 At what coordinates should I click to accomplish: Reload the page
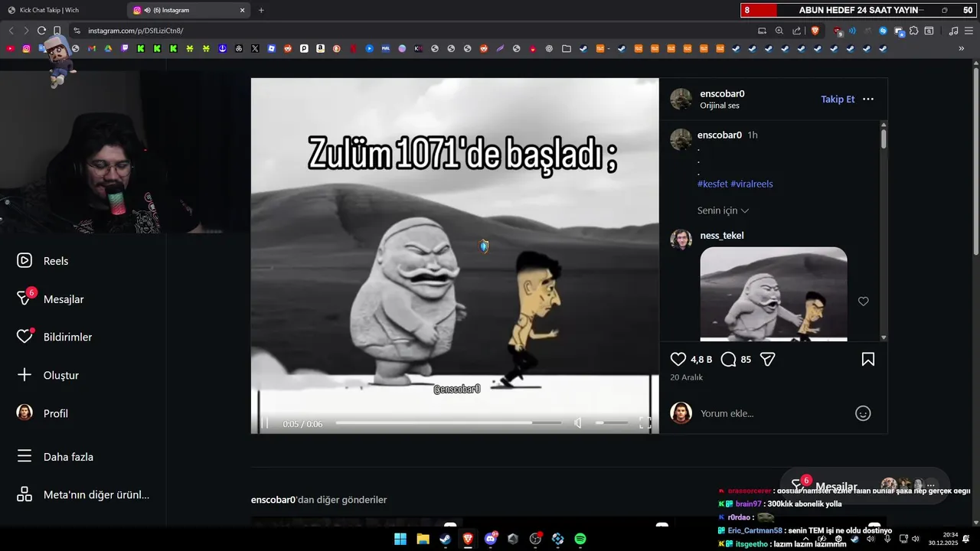(41, 31)
